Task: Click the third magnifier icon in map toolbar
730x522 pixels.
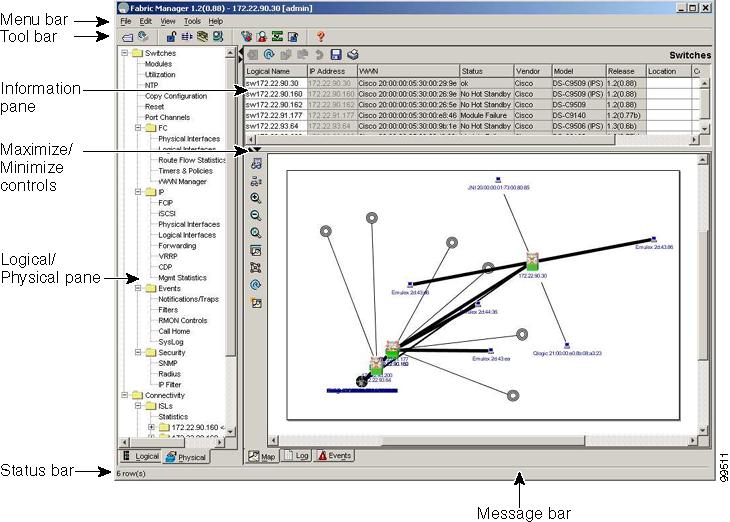Action: point(256,233)
